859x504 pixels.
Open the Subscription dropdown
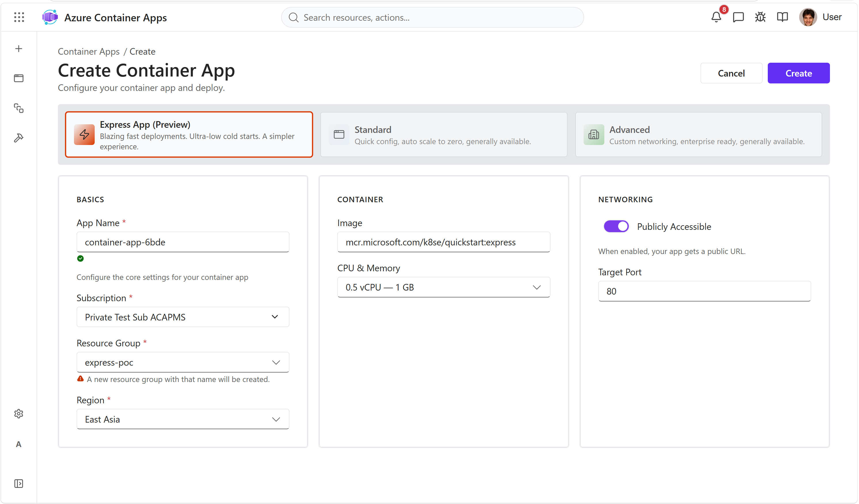click(183, 317)
